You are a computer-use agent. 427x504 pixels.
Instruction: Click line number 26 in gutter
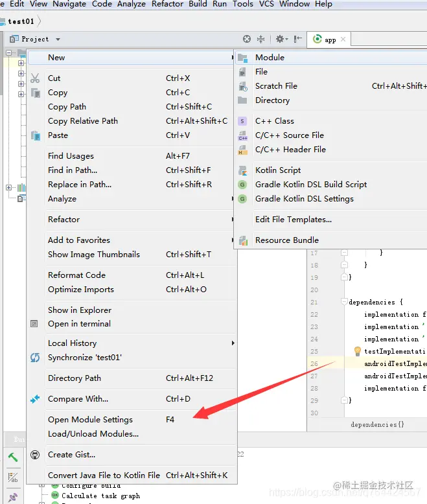pos(314,363)
